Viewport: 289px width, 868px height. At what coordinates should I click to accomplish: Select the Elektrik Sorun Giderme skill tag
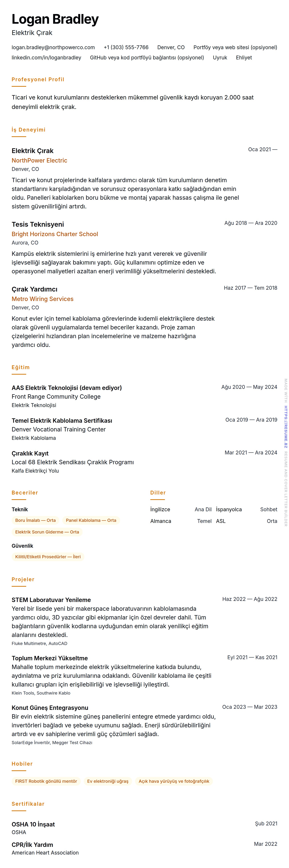coord(47,532)
